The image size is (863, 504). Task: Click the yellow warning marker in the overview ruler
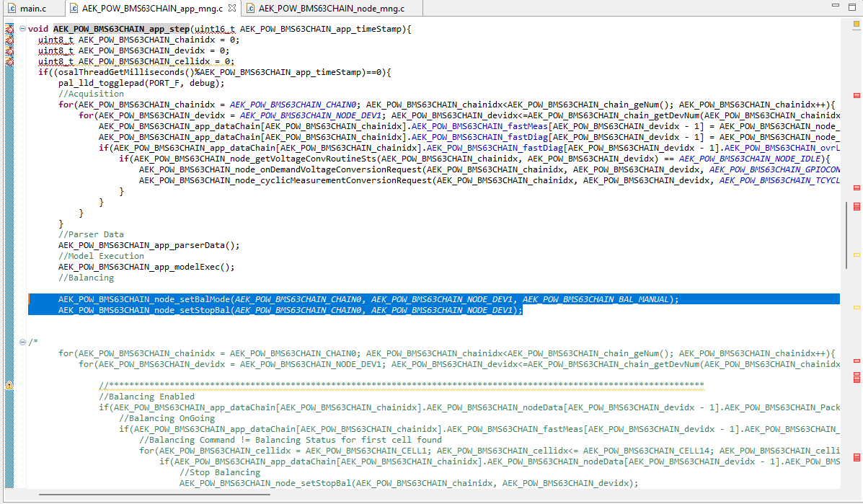[855, 254]
